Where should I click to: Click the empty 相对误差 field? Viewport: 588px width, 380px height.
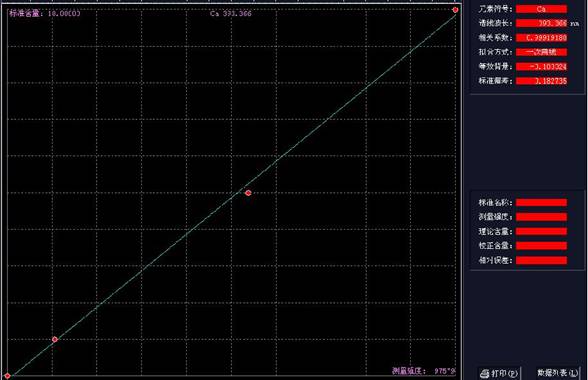[x=541, y=260]
